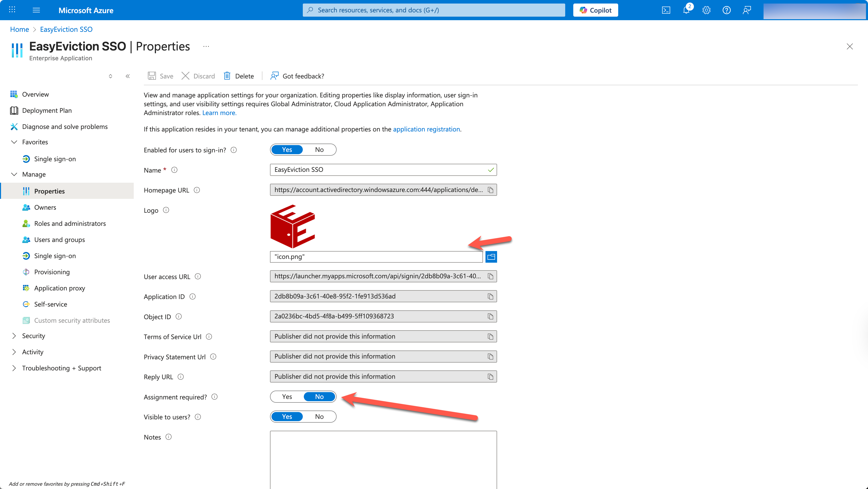868x489 pixels.
Task: Open the Azure portal hamburger menu
Action: 36,10
